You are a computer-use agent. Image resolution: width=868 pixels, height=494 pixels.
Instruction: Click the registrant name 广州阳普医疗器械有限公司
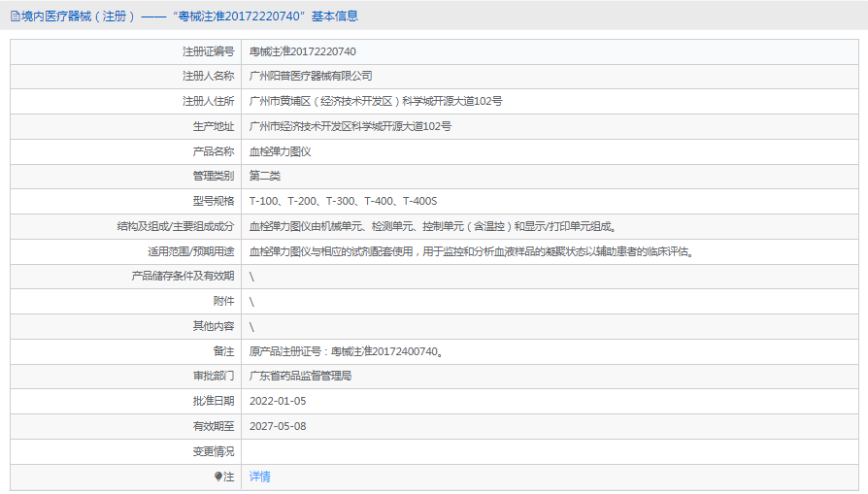(311, 76)
